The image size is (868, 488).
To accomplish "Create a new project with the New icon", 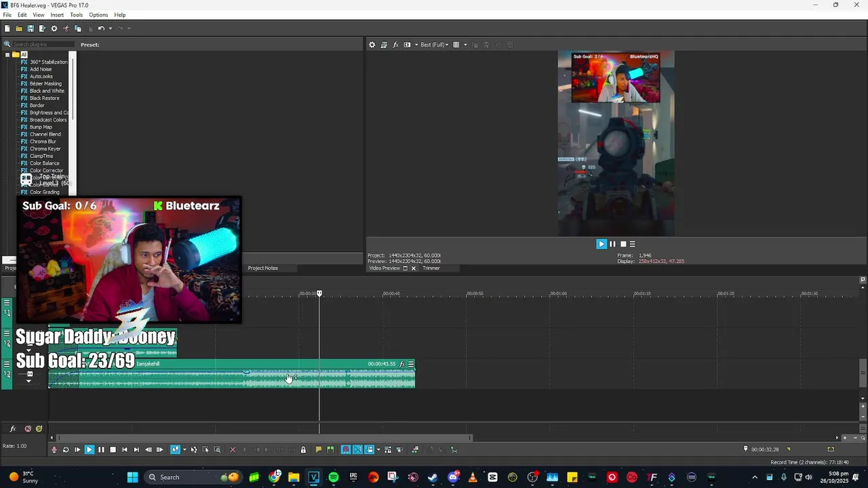I will [7, 28].
